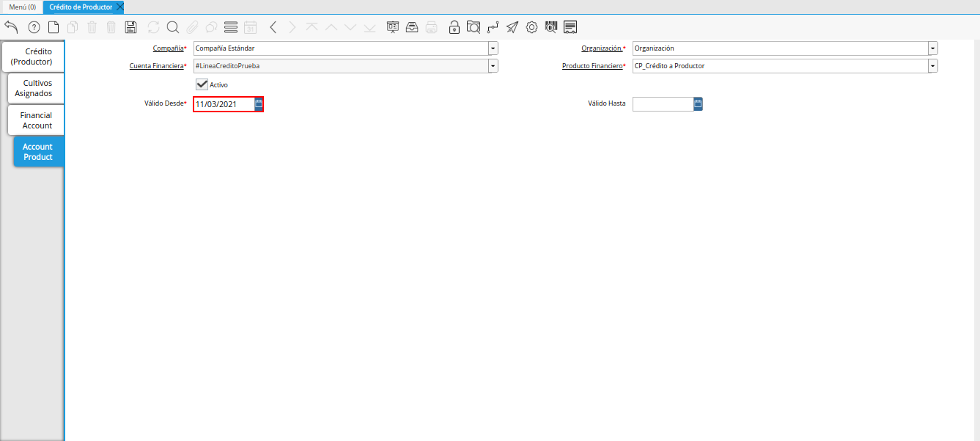Jump to last record icon
The image size is (980, 441).
[x=369, y=27]
